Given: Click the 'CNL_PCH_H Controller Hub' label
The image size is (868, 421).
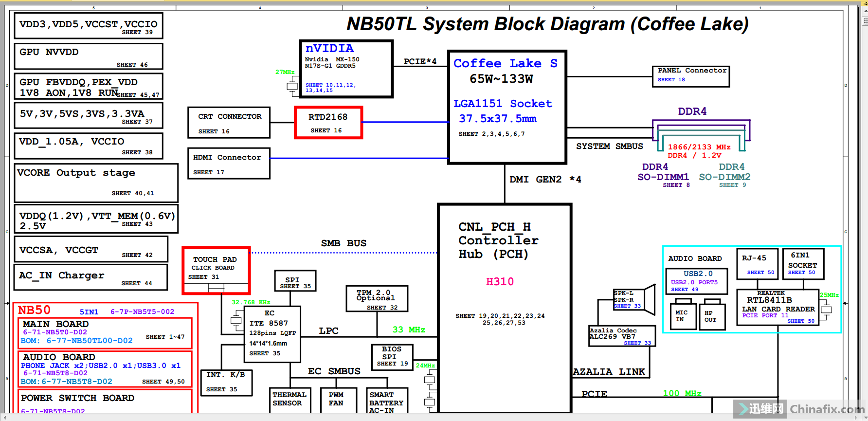Looking at the screenshot, I should click(498, 240).
